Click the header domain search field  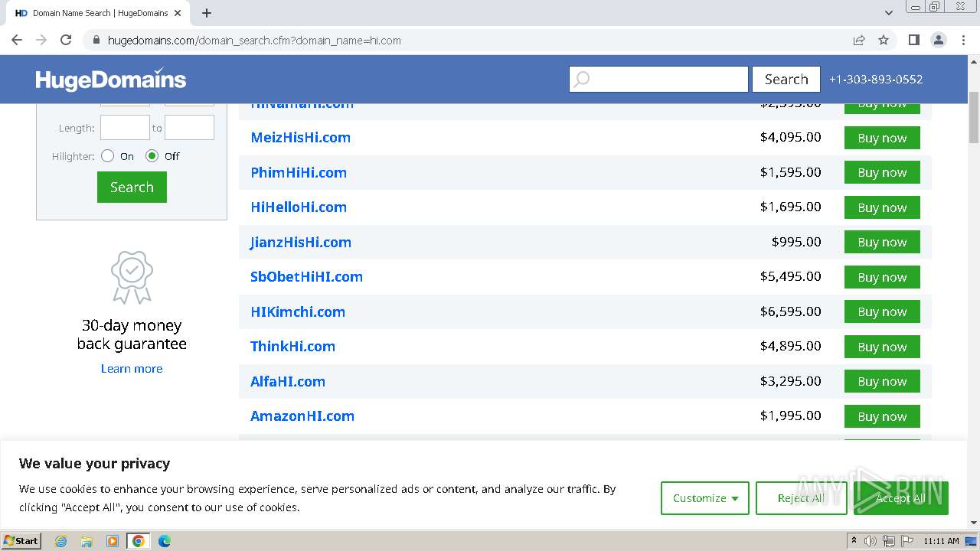(x=658, y=79)
